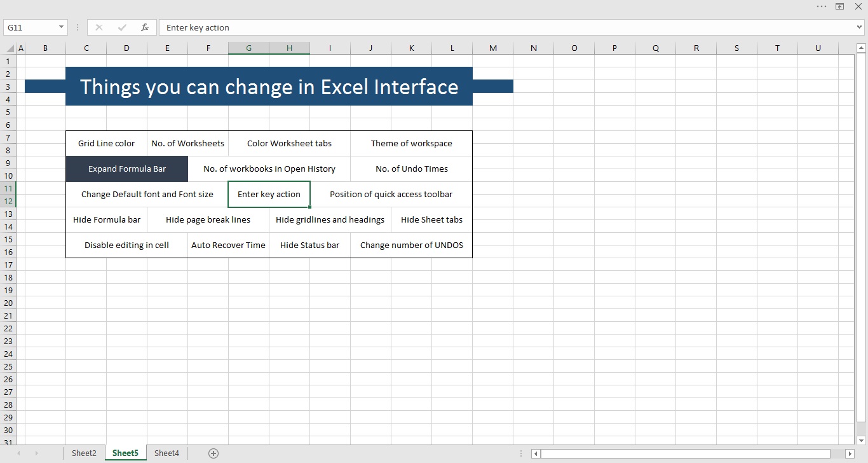Viewport: 868px width, 463px height.
Task: Open the ribbon display options icon
Action: 839,6
